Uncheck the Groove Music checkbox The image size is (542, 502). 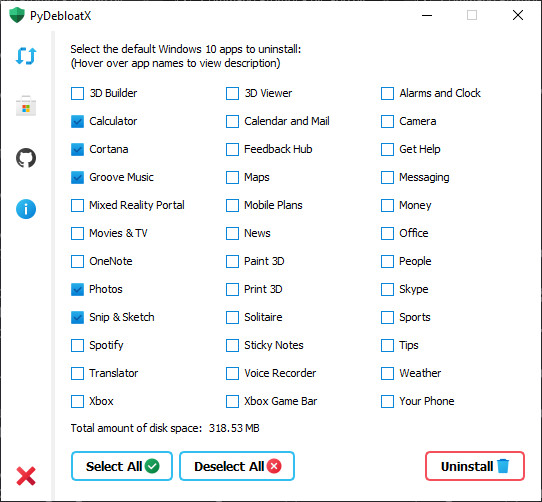coord(77,177)
